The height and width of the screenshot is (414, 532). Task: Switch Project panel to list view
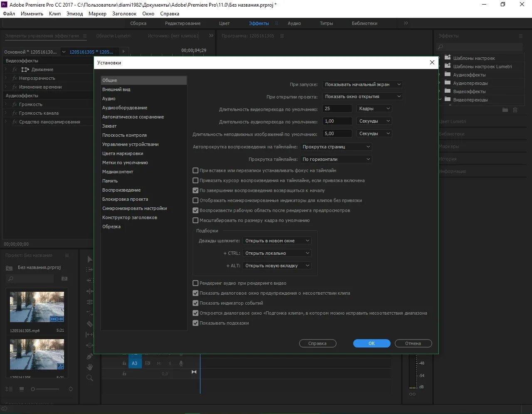tap(9, 389)
